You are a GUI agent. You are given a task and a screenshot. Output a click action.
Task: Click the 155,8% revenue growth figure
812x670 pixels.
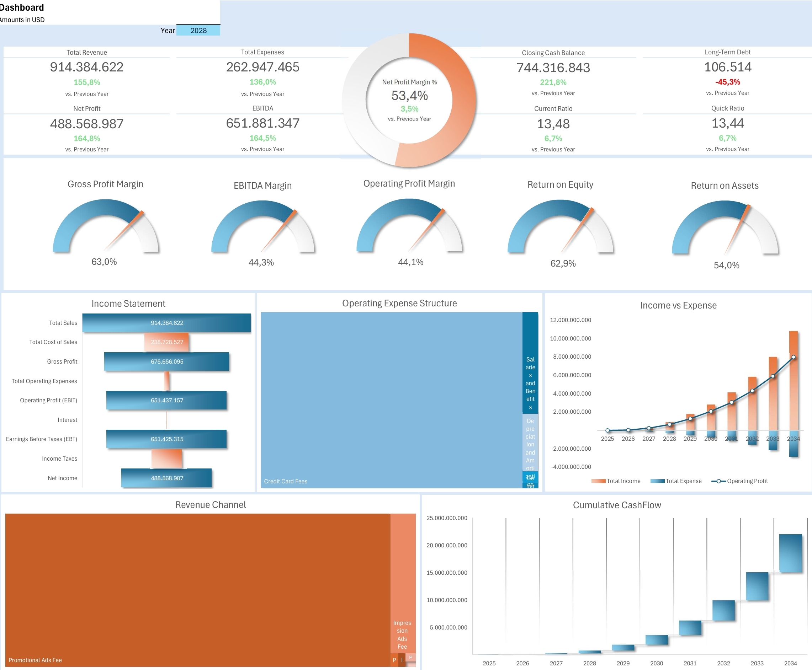(x=86, y=82)
